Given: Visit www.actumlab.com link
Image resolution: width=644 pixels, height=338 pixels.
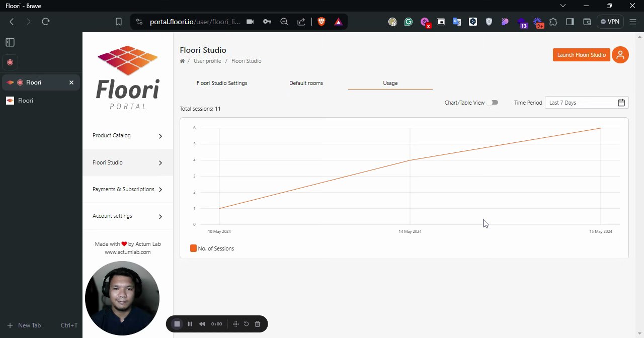Looking at the screenshot, I should coord(128,252).
